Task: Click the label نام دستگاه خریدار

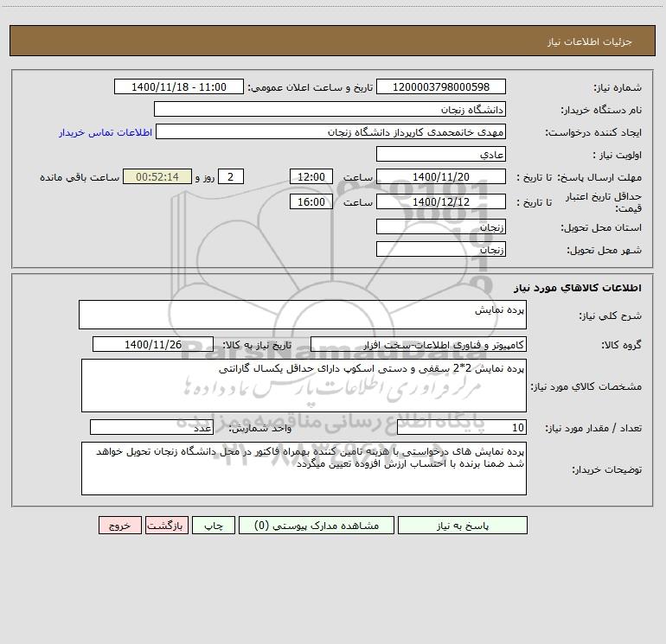Action: [601, 111]
